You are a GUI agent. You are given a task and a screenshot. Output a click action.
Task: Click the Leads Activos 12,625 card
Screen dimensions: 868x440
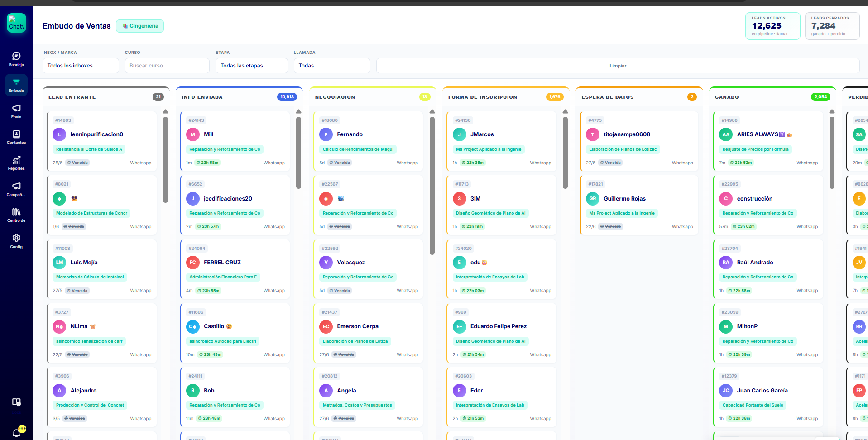tap(773, 26)
